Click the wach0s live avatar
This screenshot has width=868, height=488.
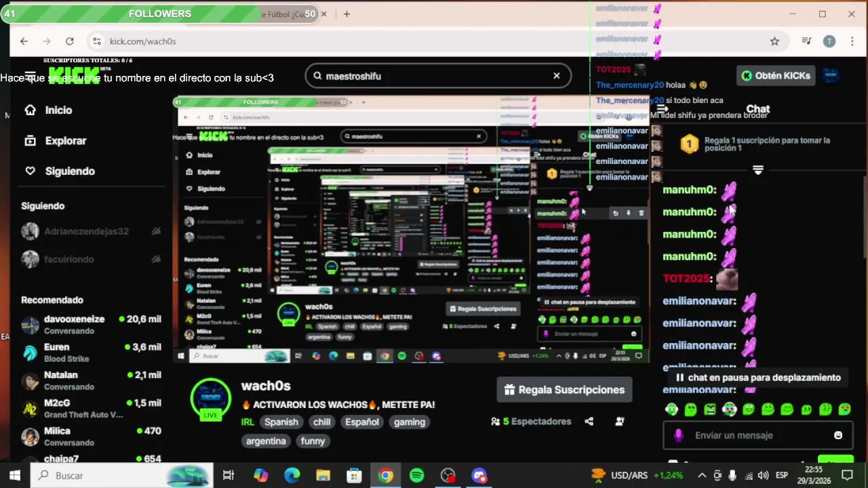(211, 398)
